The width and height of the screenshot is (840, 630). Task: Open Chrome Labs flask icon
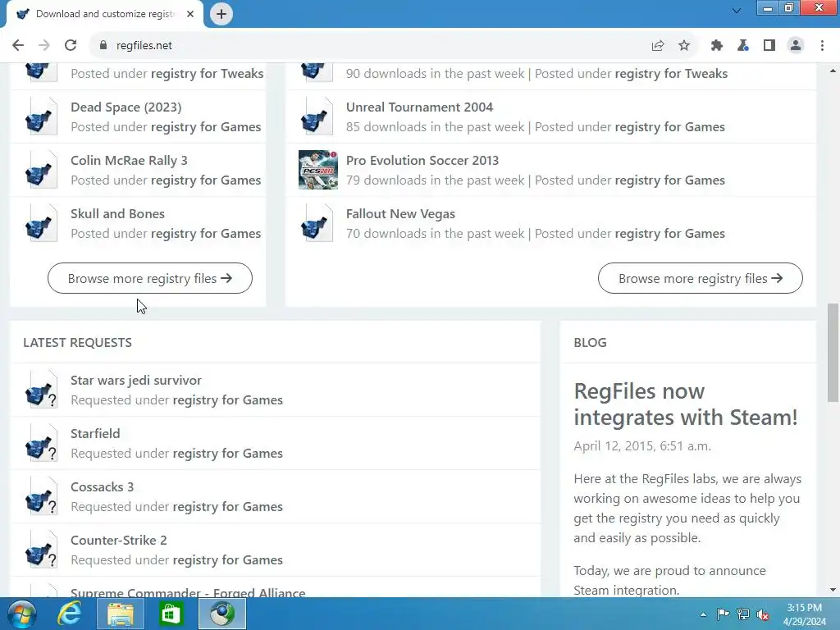click(x=743, y=46)
